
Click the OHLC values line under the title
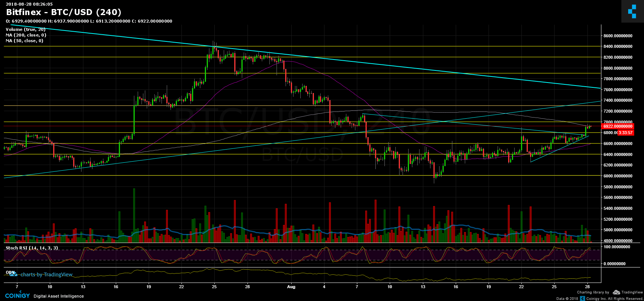[89, 21]
